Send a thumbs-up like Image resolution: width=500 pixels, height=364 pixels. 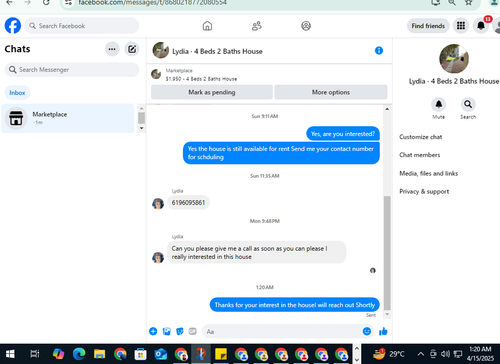[383, 331]
